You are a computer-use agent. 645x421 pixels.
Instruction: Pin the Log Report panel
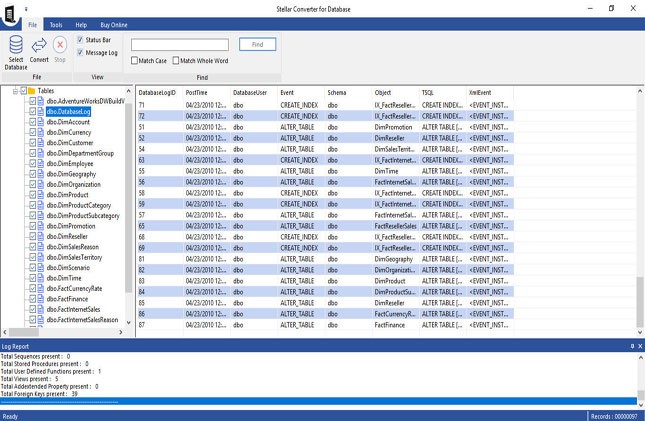coord(632,345)
